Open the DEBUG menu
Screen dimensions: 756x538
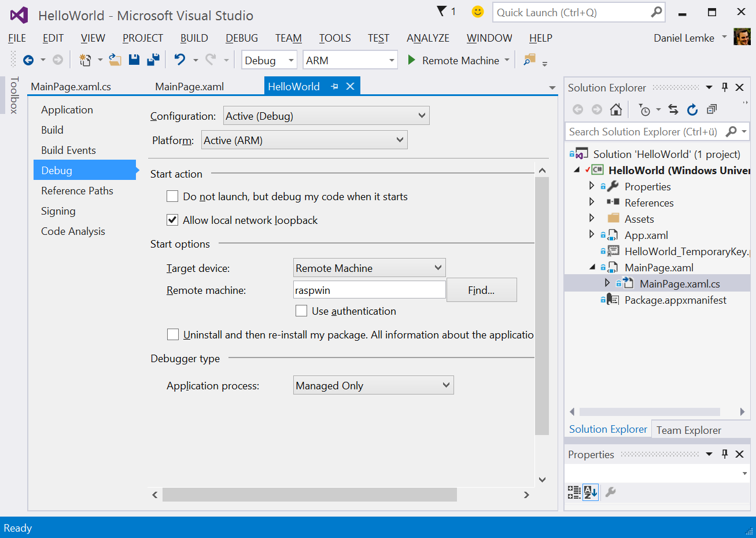(242, 38)
